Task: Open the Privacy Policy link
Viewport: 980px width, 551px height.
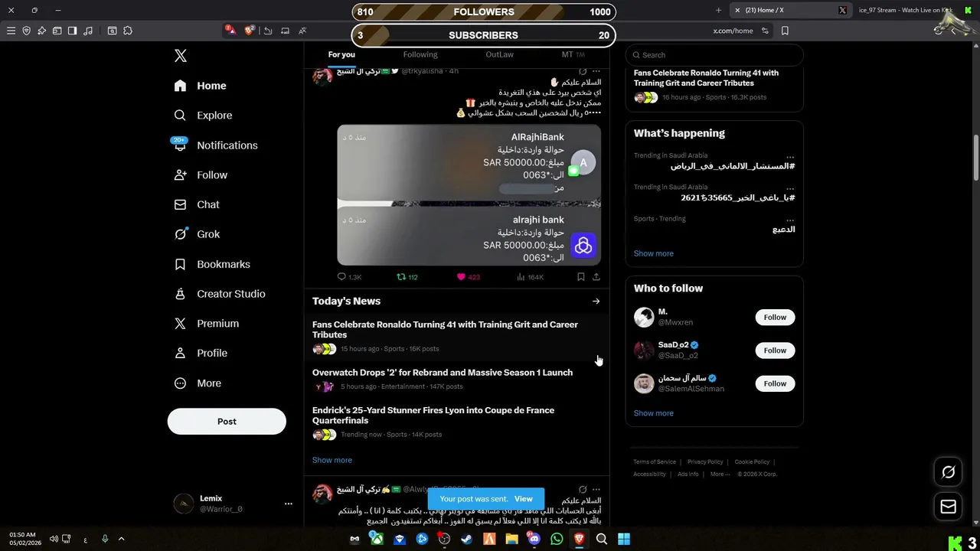Action: click(705, 462)
